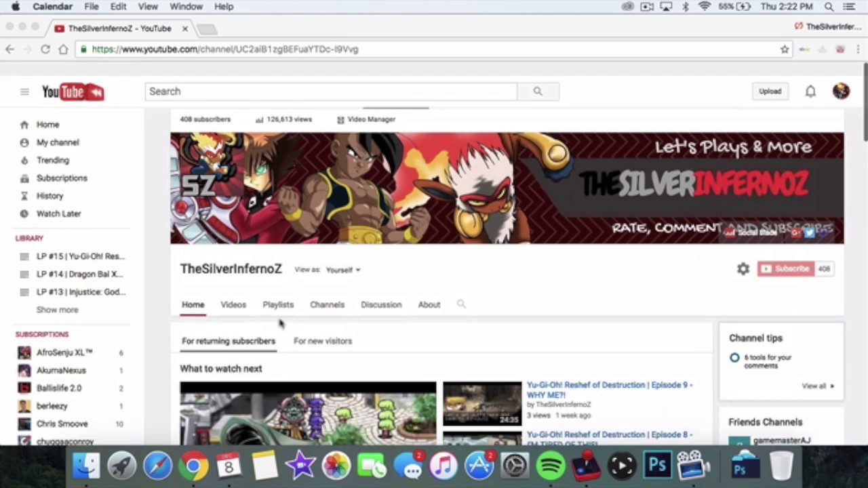Expand Channel tips via View all
Image resolution: width=868 pixels, height=488 pixels.
(x=817, y=386)
